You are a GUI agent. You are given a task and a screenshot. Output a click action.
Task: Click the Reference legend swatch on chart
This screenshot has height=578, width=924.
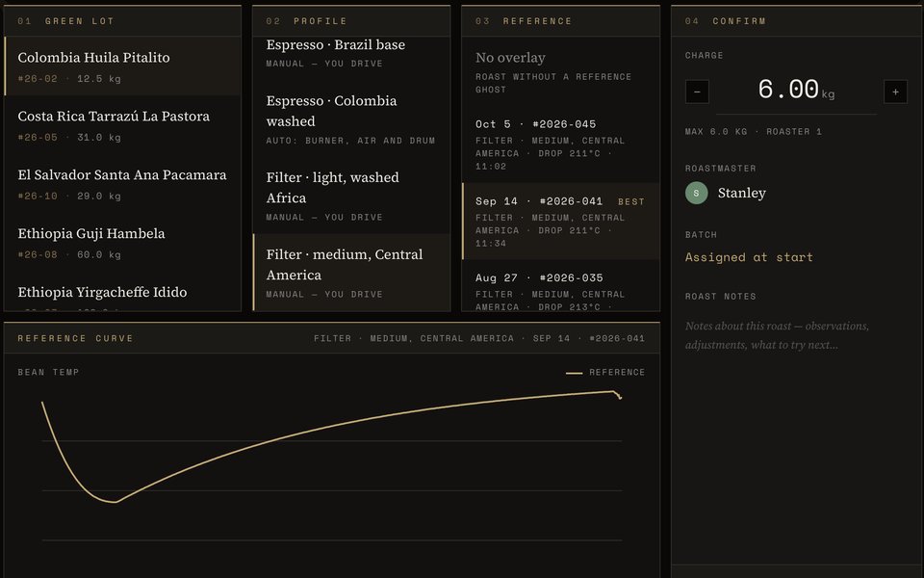[574, 373]
